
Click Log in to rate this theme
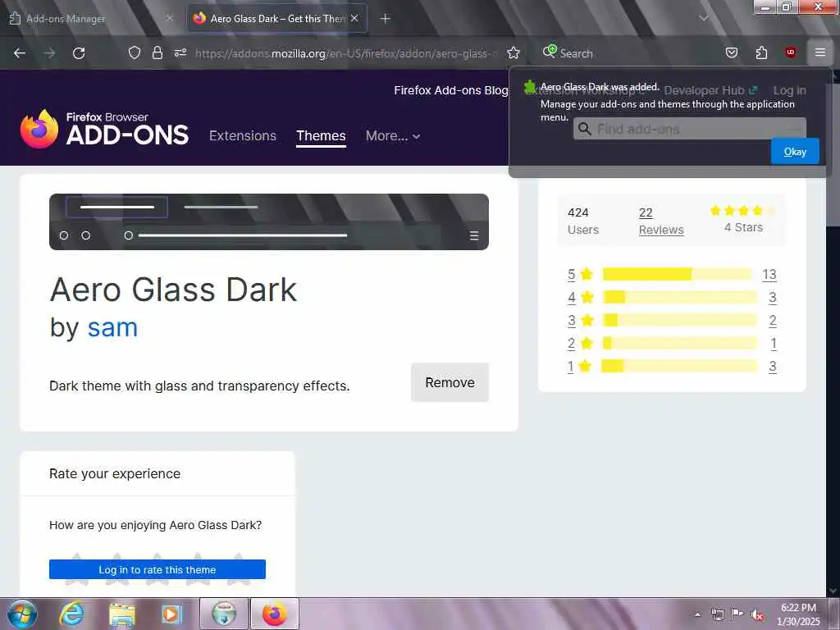(157, 569)
